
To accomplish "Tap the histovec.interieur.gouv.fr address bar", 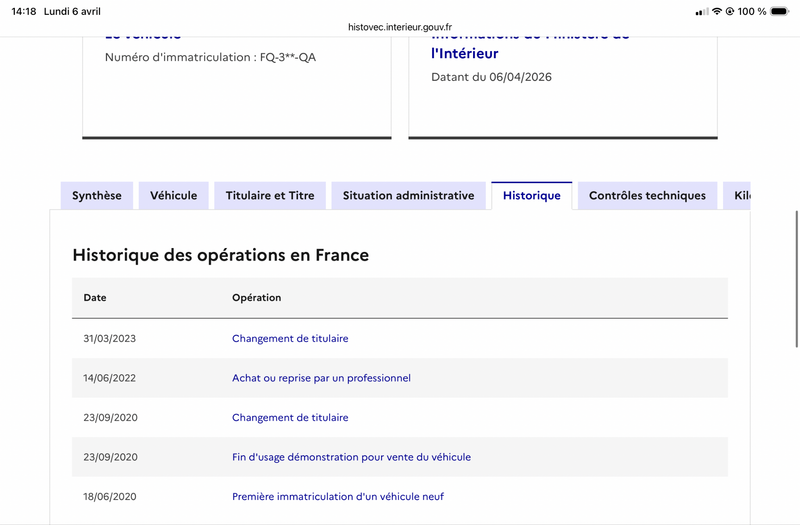I will click(x=400, y=28).
